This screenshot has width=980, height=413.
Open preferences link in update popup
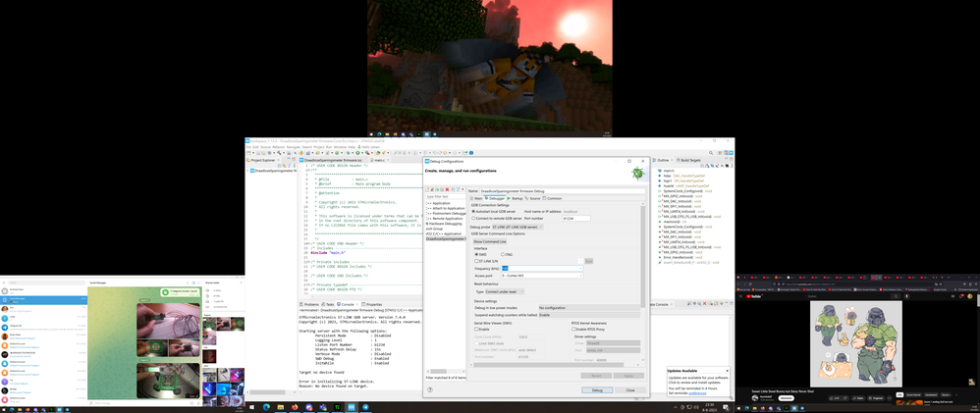697,393
